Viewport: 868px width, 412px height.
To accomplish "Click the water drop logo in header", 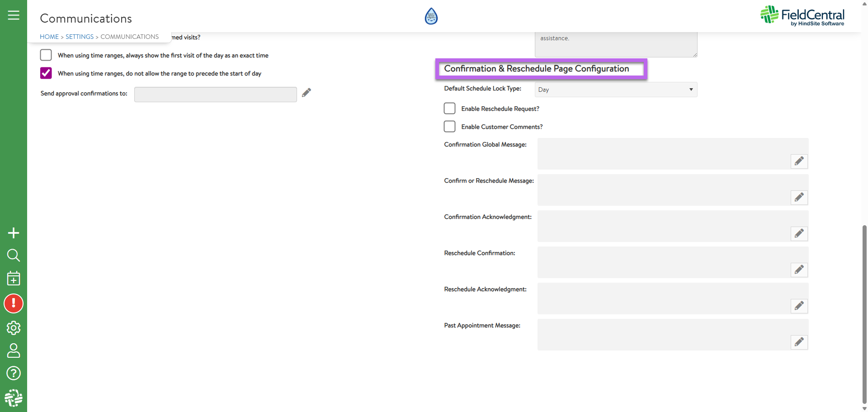I will tap(431, 16).
